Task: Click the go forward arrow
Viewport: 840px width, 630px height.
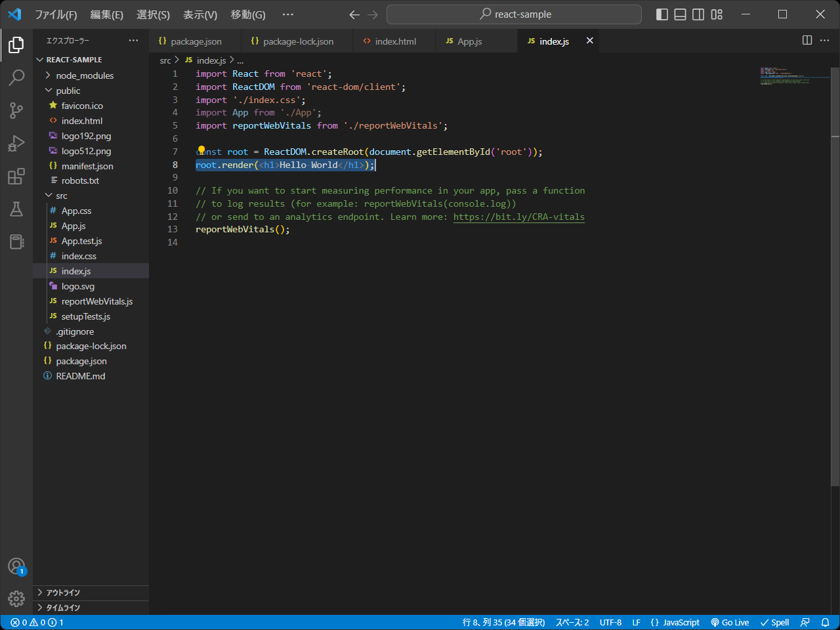Action: [373, 14]
